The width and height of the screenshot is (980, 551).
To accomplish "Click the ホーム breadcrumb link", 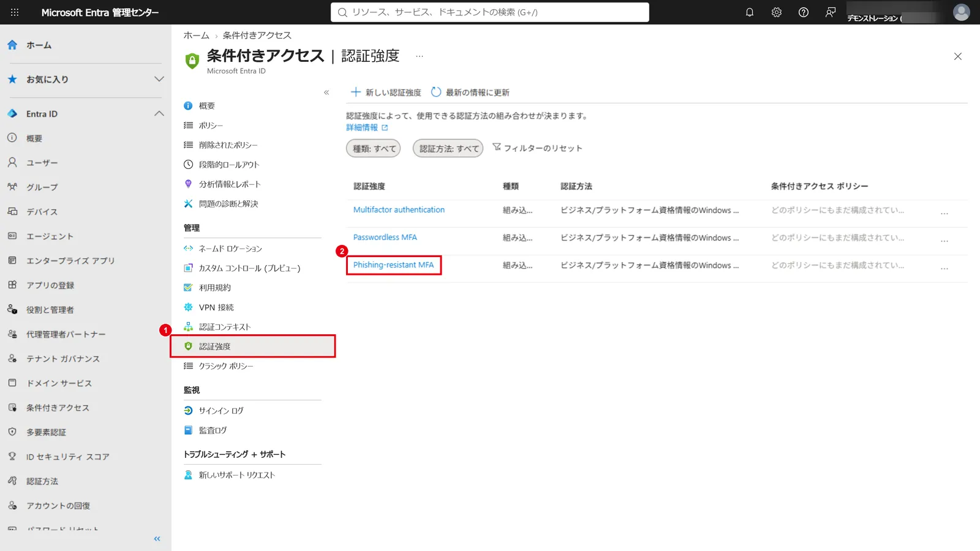I will point(196,36).
